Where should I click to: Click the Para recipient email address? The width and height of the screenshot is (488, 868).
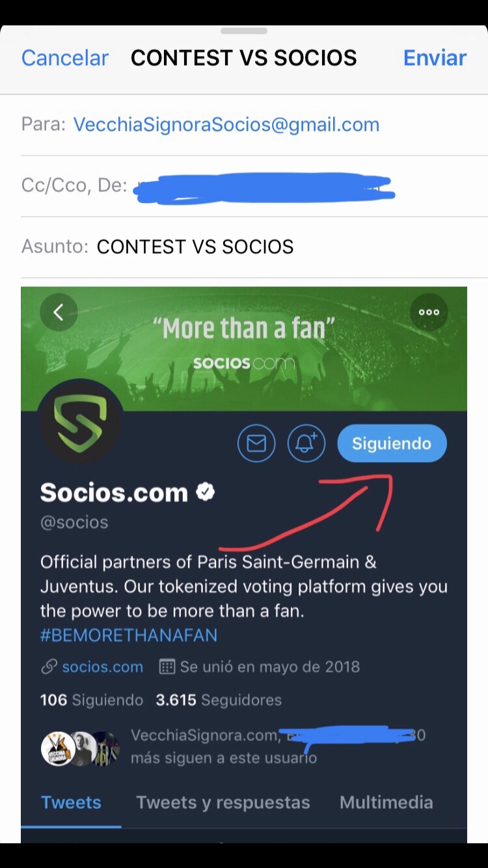click(226, 125)
